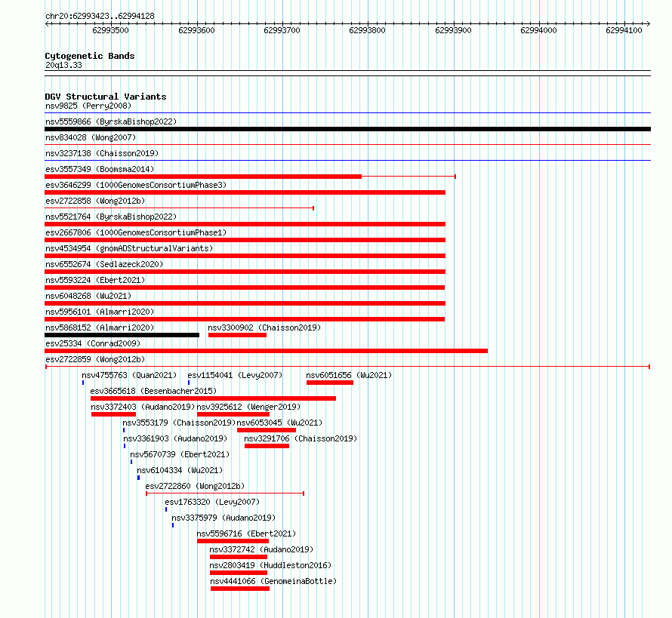
Task: Click the nsv6048268 (Wu2021) label
Action: click(88, 296)
